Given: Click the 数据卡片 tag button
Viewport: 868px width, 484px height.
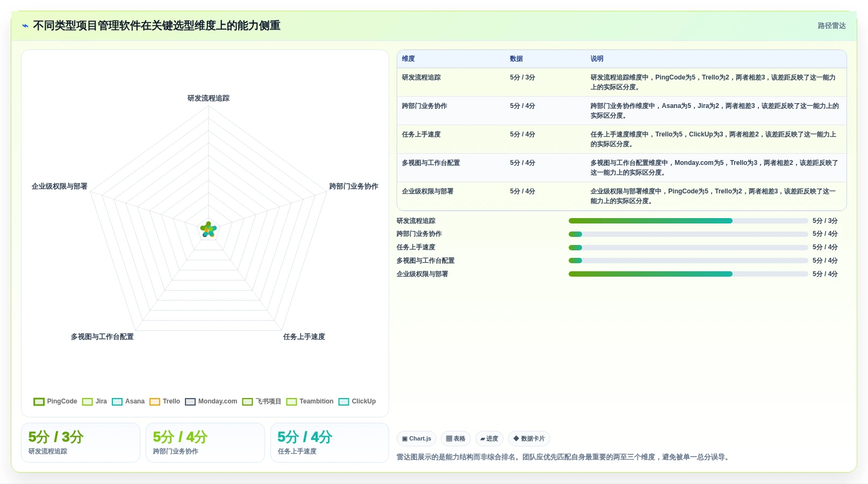Looking at the screenshot, I should click(x=529, y=438).
